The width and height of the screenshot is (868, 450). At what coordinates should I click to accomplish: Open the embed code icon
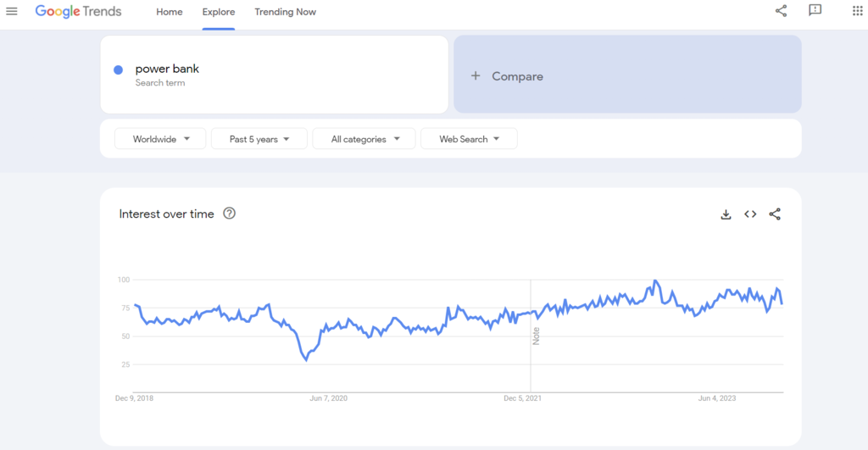pos(750,214)
